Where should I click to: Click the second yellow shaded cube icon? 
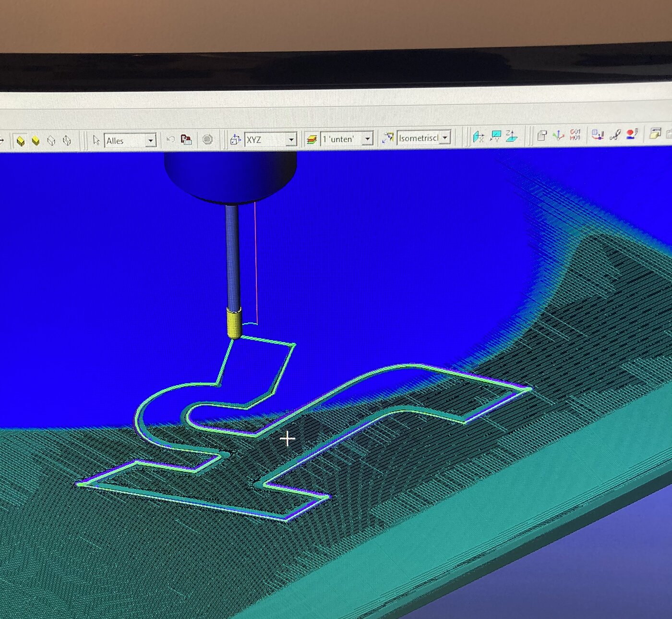[36, 141]
